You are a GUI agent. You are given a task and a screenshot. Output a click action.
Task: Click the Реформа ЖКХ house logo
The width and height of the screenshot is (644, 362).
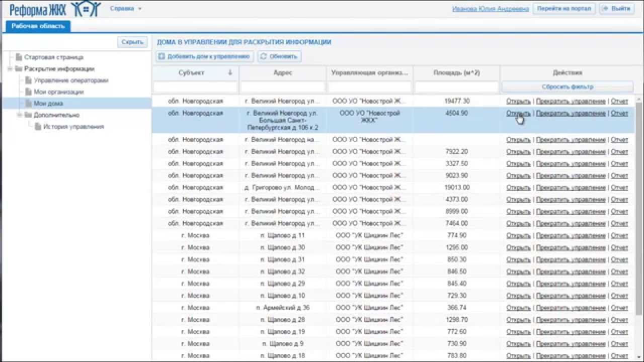point(55,9)
